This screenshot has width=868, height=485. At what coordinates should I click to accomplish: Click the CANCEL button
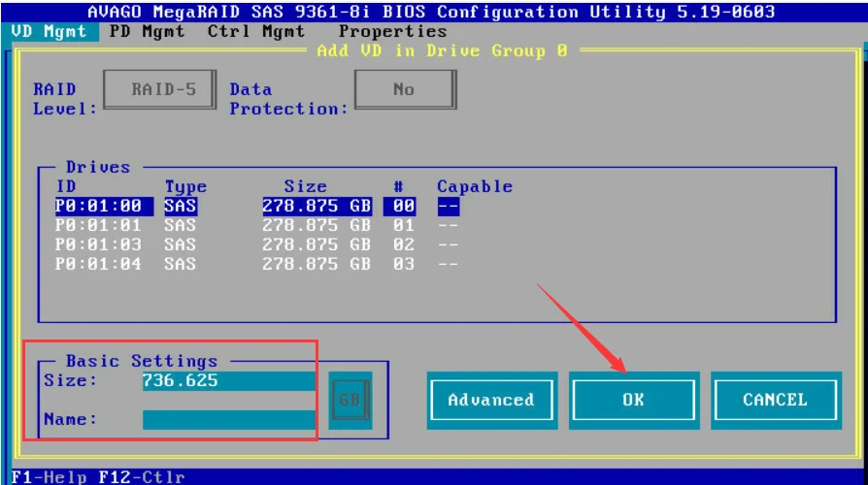(776, 400)
